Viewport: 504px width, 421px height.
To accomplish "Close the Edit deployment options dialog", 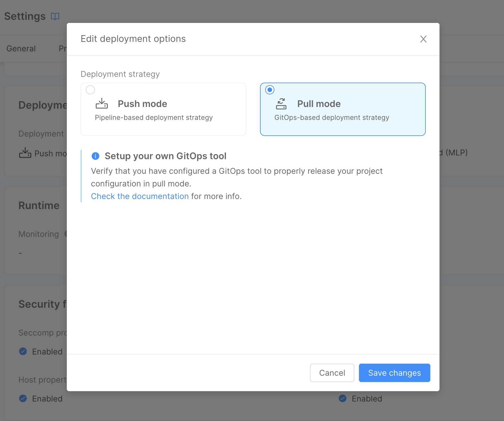I will click(423, 39).
